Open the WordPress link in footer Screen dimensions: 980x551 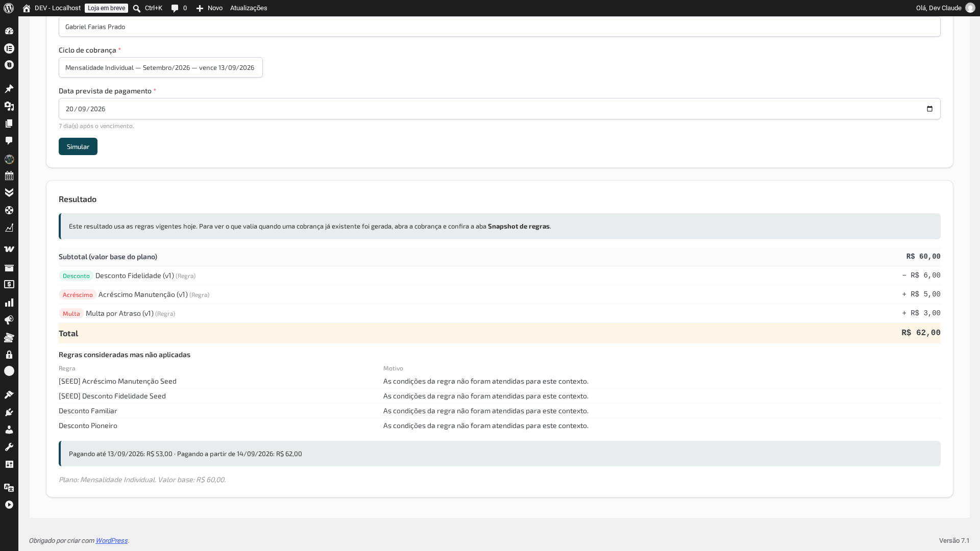click(111, 541)
